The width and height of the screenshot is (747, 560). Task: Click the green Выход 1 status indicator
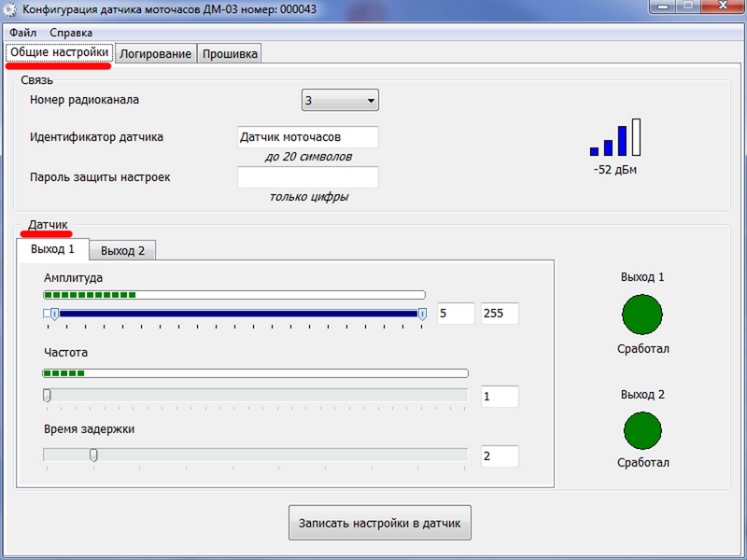click(641, 314)
